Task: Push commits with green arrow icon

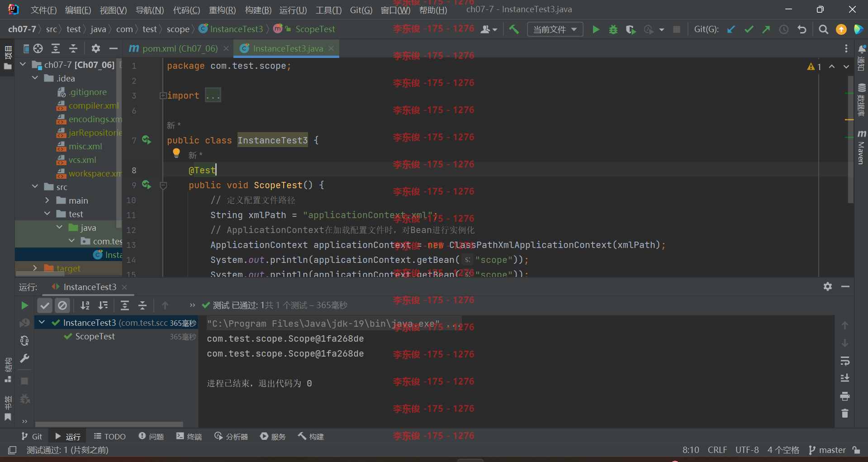Action: [x=766, y=29]
